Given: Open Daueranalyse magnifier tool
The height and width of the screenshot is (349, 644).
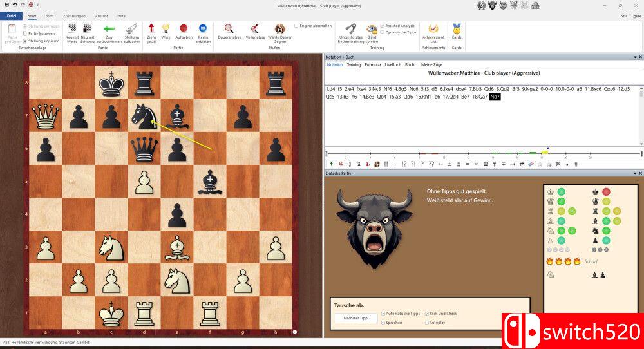Looking at the screenshot, I should click(229, 29).
